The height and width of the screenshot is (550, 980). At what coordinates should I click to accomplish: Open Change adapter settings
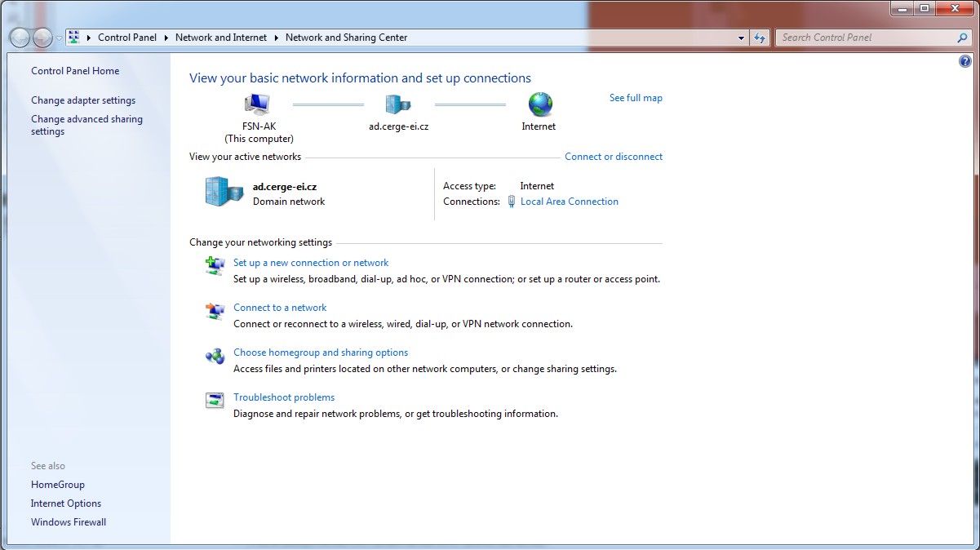(x=83, y=100)
